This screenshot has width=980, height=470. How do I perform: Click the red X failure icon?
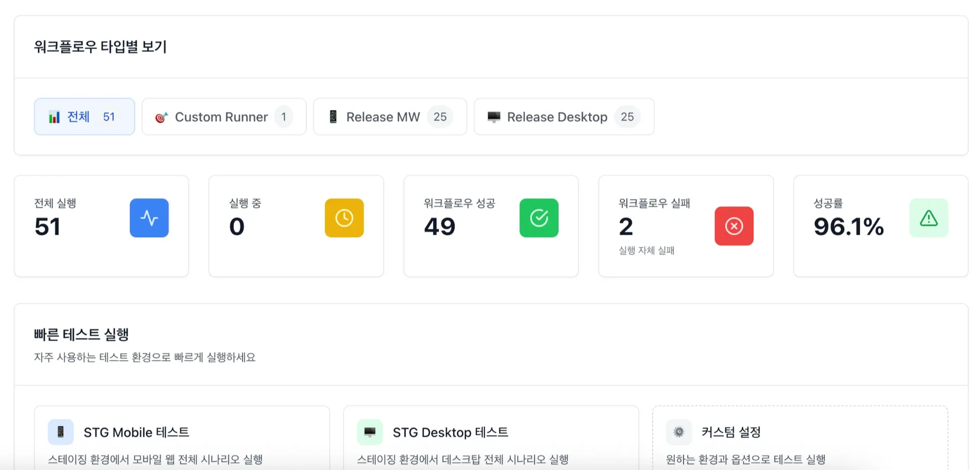pyautogui.click(x=733, y=226)
